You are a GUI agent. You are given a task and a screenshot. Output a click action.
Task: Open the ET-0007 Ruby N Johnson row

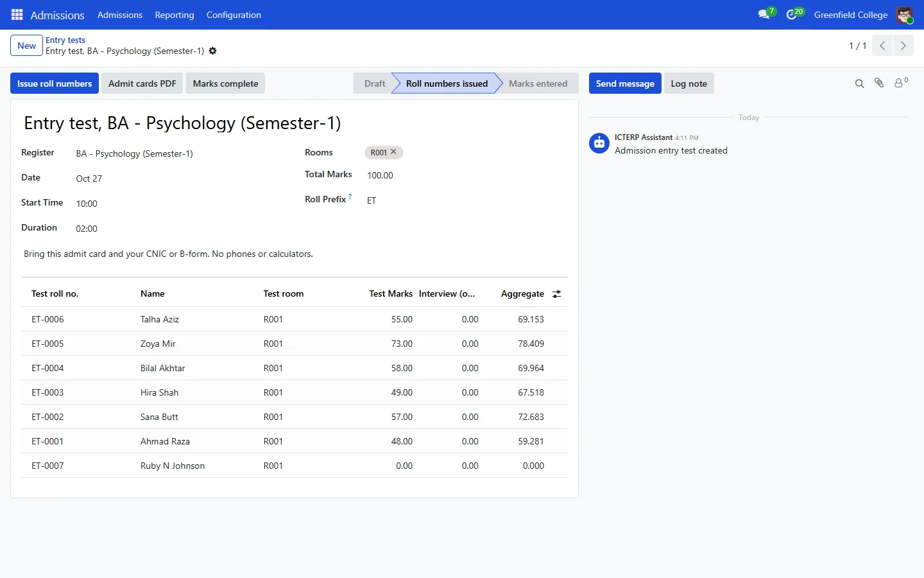(x=295, y=466)
